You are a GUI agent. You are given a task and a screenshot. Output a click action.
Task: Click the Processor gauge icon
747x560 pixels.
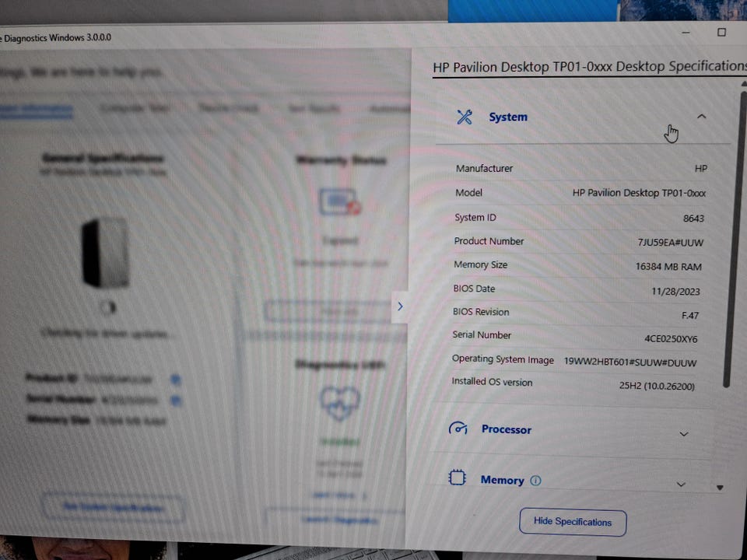(x=458, y=429)
